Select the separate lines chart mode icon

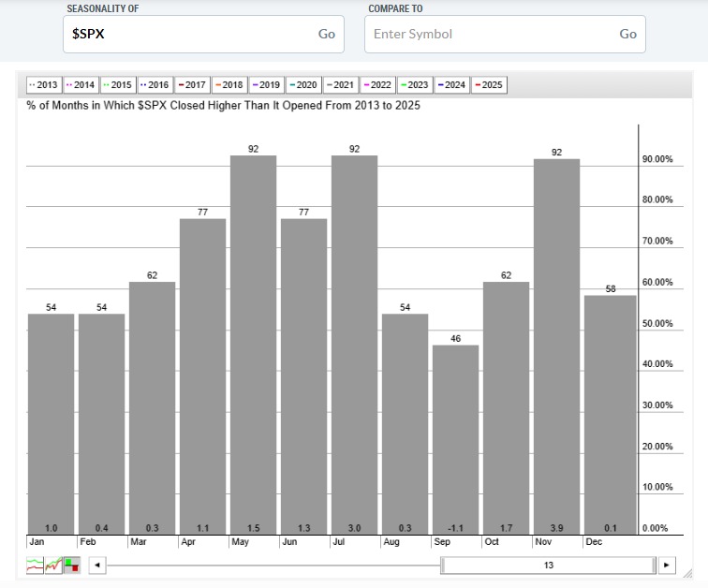click(35, 566)
